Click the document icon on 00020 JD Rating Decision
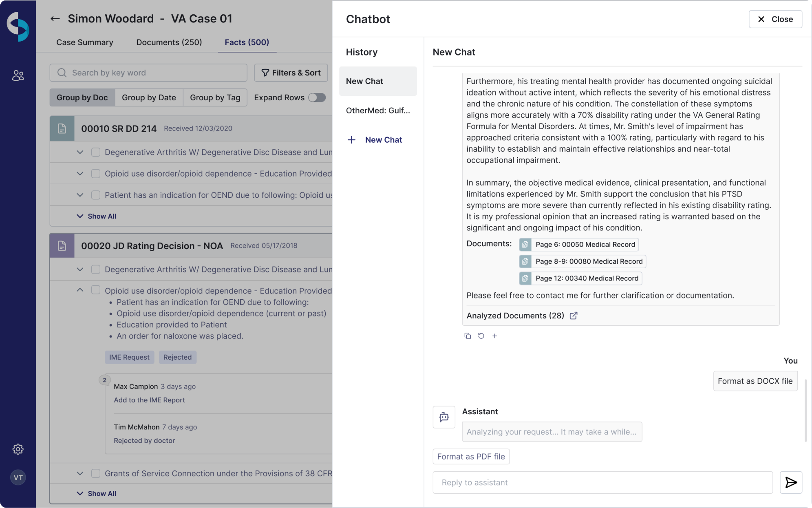Screen dimensions: 812x508 62,245
